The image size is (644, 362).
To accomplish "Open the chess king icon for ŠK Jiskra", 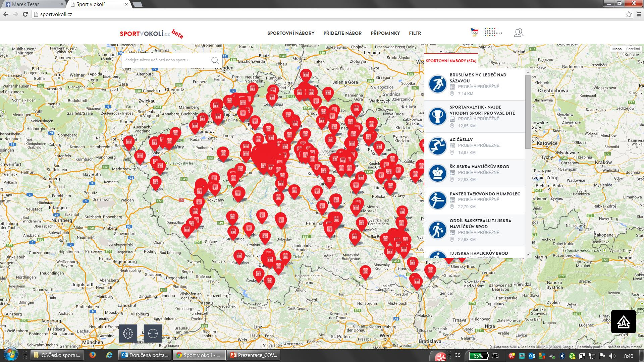I will pyautogui.click(x=437, y=173).
